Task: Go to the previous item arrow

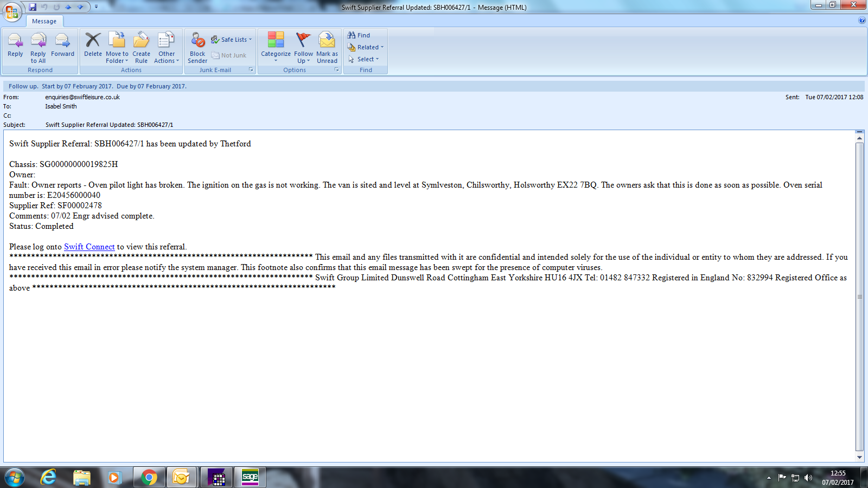Action: (68, 7)
